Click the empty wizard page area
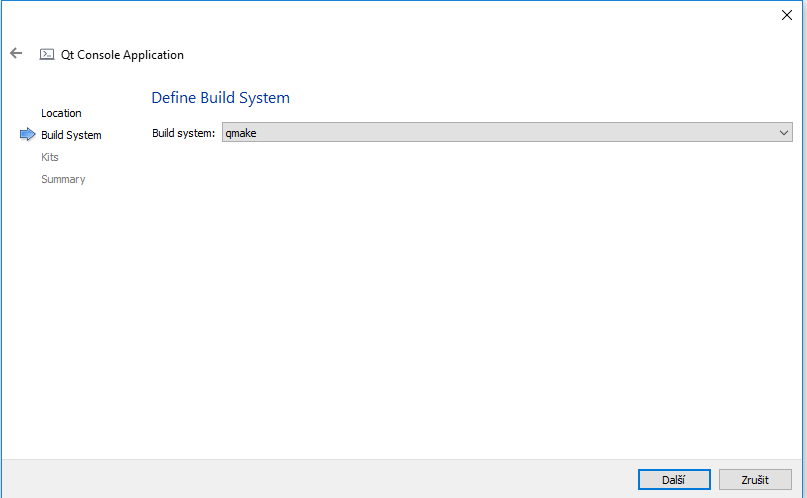The height and width of the screenshot is (498, 807). point(470,300)
